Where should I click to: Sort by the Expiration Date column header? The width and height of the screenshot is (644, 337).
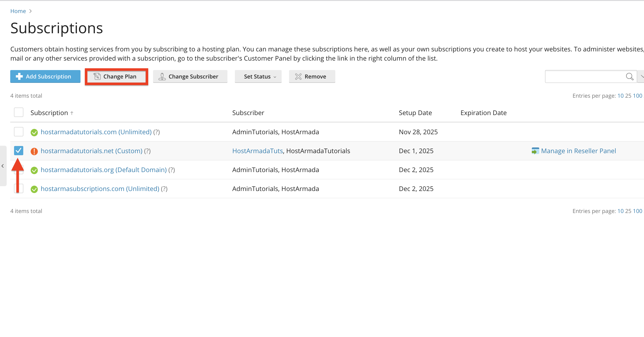(x=484, y=113)
